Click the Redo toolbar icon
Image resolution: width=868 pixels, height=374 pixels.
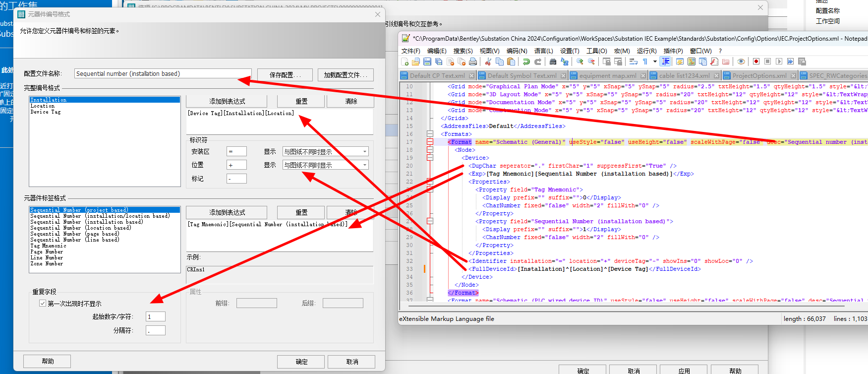[x=538, y=62]
